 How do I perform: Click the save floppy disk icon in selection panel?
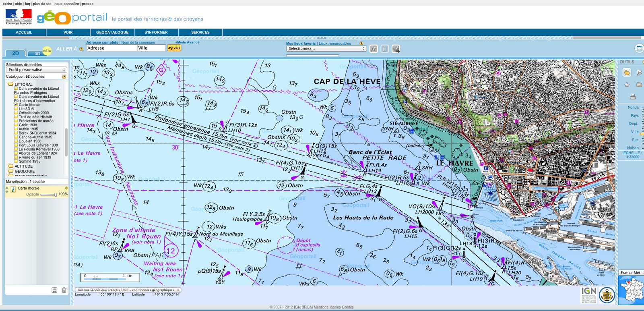(x=55, y=290)
